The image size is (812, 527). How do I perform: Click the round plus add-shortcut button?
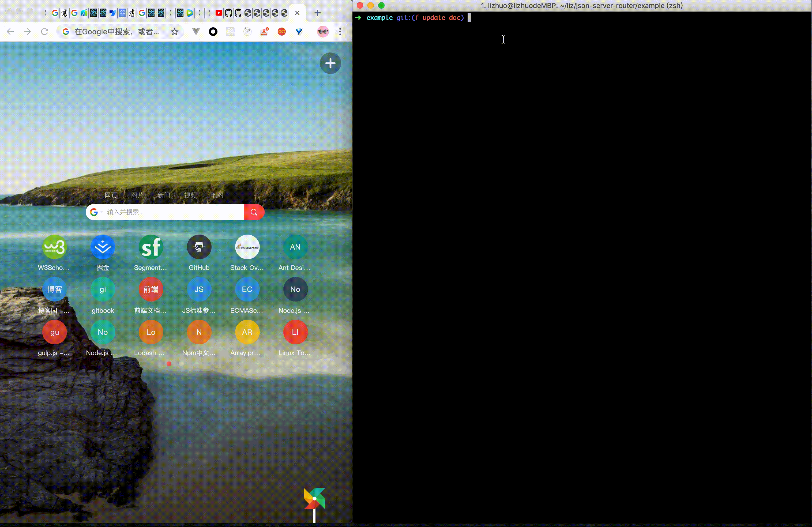tap(330, 63)
